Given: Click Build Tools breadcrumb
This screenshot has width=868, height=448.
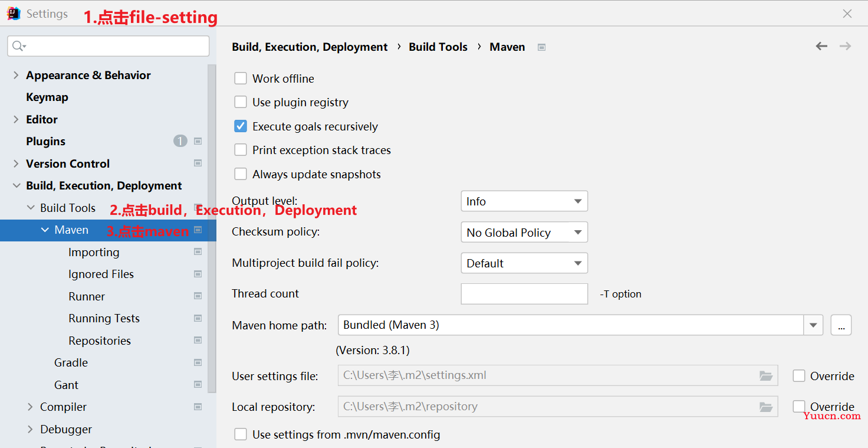Looking at the screenshot, I should [x=438, y=47].
